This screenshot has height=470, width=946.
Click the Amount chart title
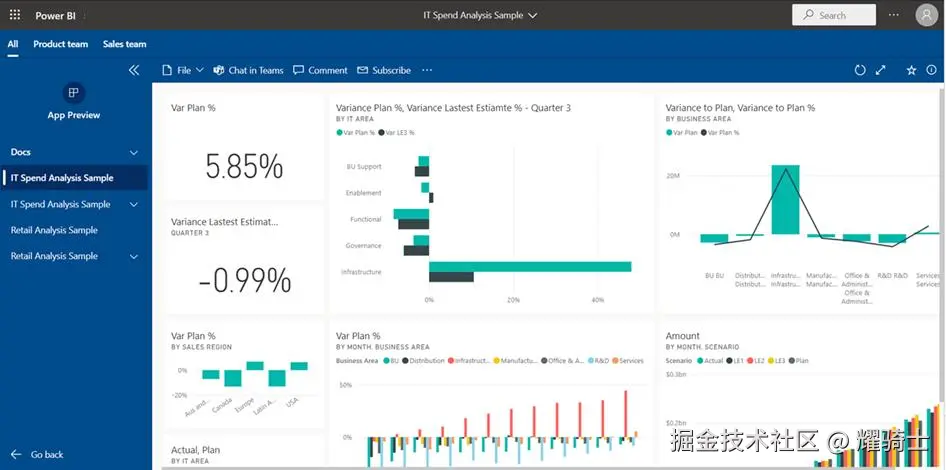pyautogui.click(x=682, y=336)
